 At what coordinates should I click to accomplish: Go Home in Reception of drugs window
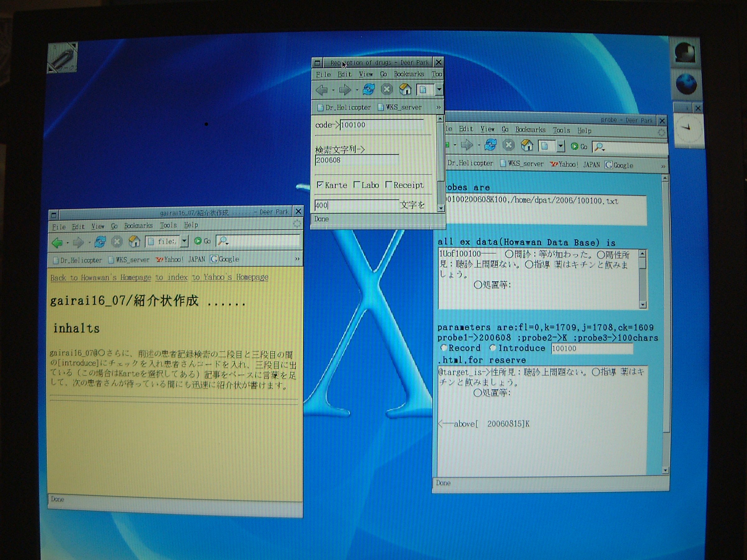(x=405, y=90)
